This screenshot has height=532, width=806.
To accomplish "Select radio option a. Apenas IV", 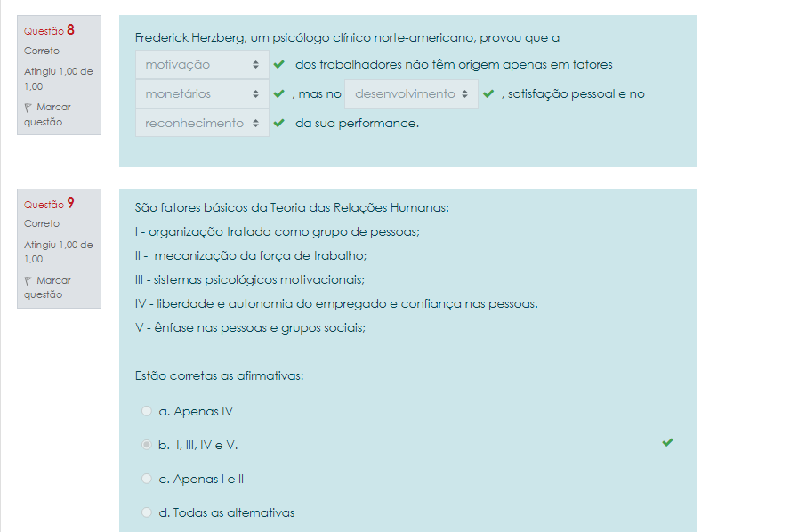I will point(147,411).
